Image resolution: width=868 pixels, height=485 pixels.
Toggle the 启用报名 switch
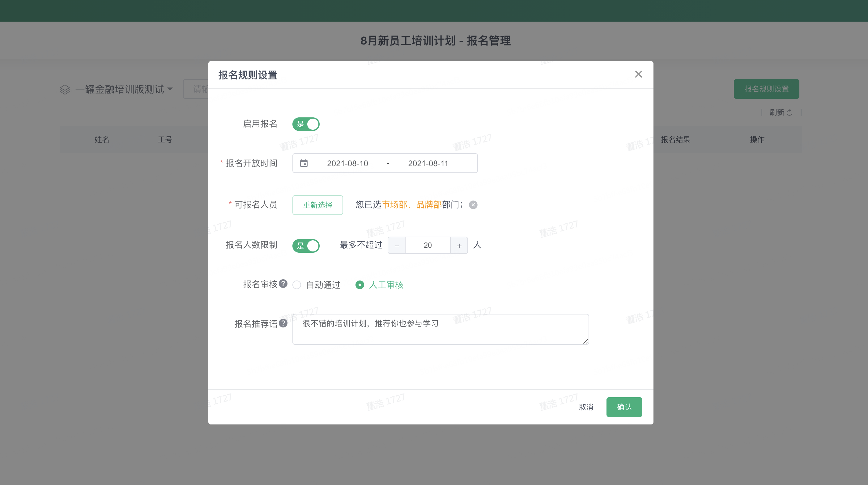point(306,124)
